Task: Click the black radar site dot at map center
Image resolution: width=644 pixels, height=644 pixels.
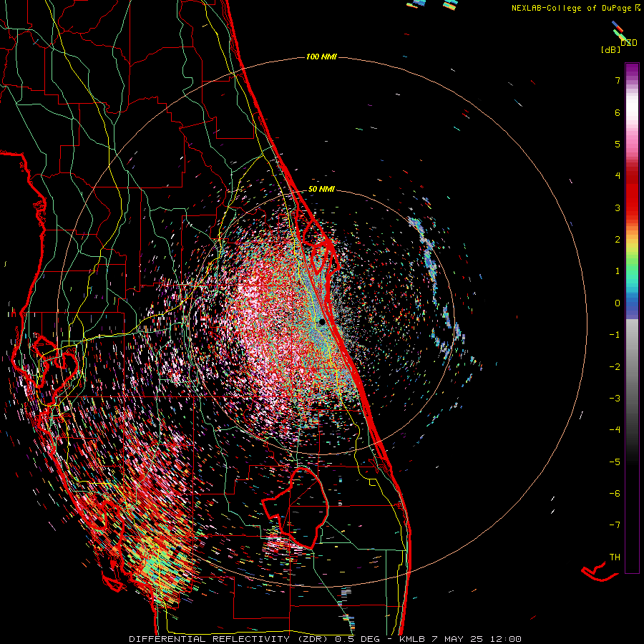Action: [x=322, y=322]
